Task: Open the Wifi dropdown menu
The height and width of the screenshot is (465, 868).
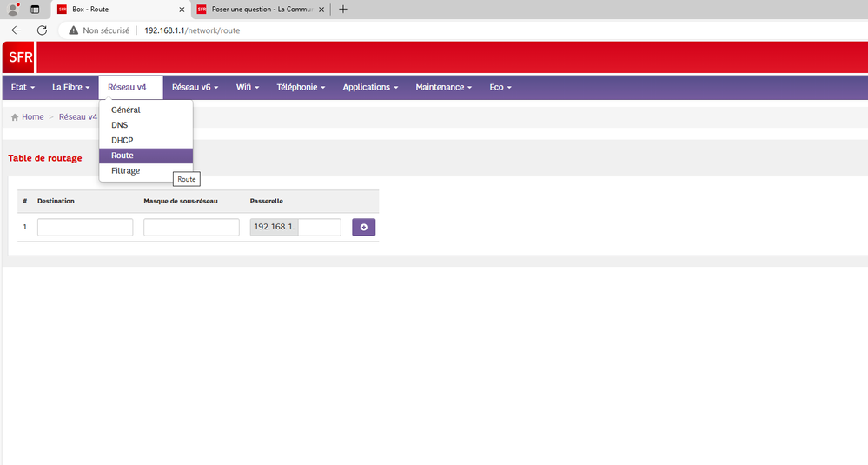Action: pyautogui.click(x=250, y=88)
